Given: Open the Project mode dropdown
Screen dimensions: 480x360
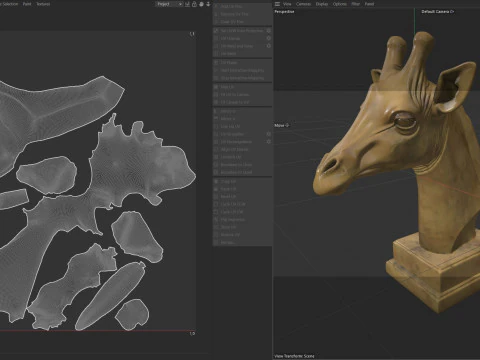Looking at the screenshot, I should point(169,4).
